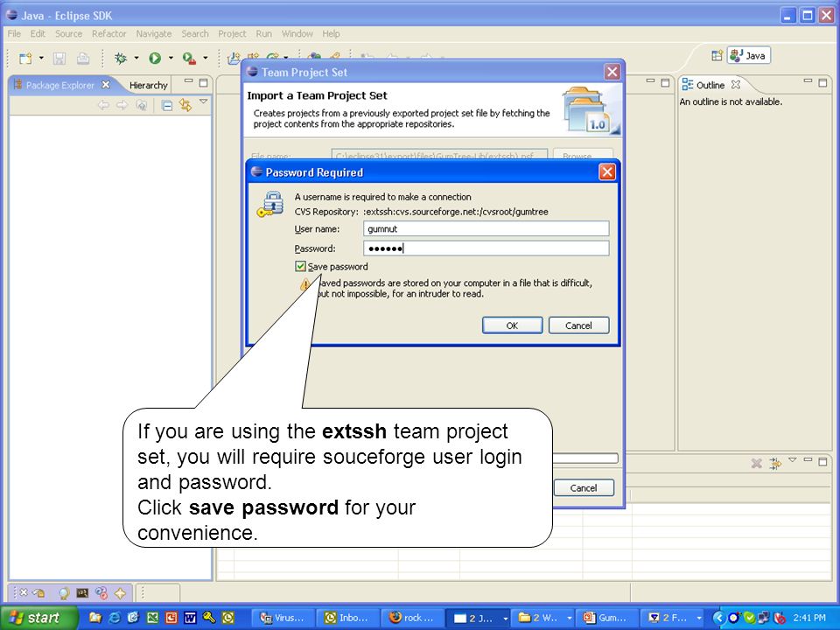Launch Excel from quick launch bar

152,618
